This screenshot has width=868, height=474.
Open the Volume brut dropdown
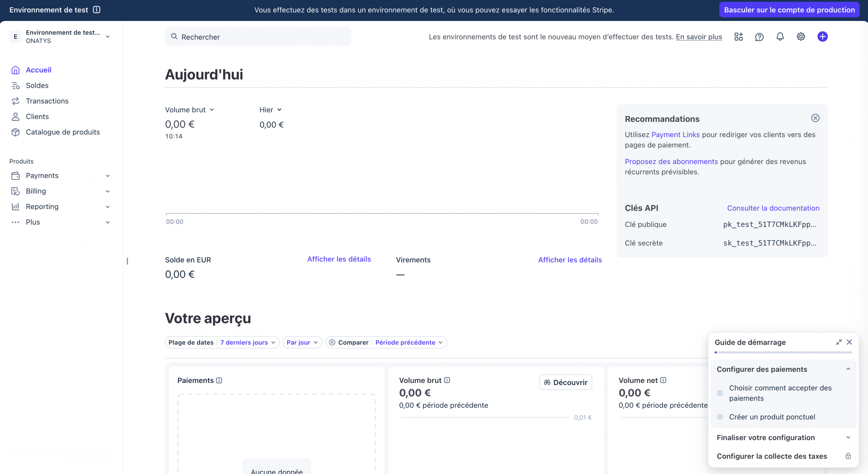(189, 110)
